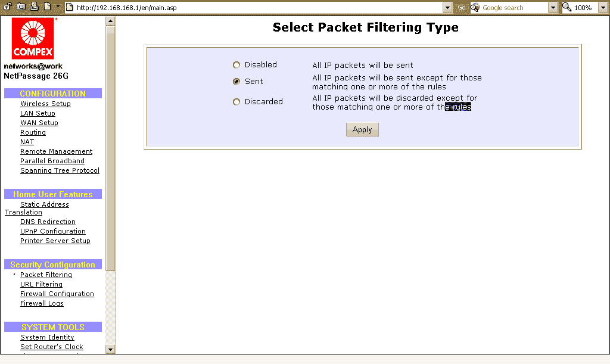Click the Go button

click(x=462, y=8)
